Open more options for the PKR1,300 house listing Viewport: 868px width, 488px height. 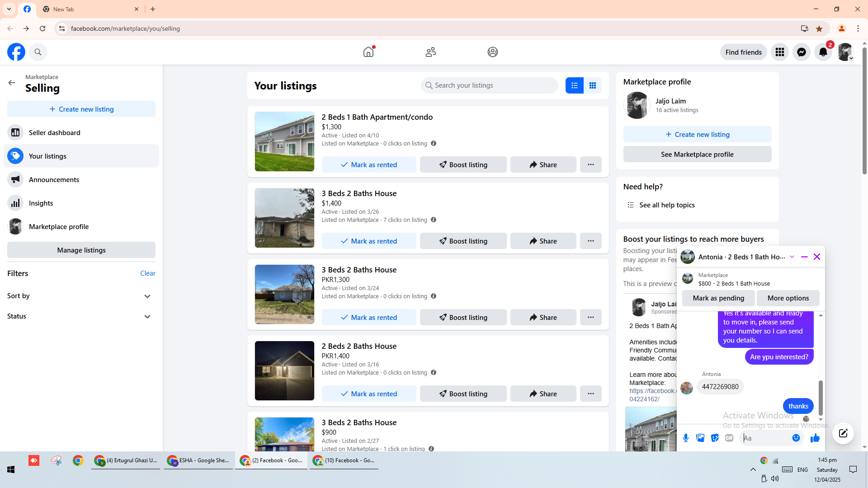tap(591, 317)
